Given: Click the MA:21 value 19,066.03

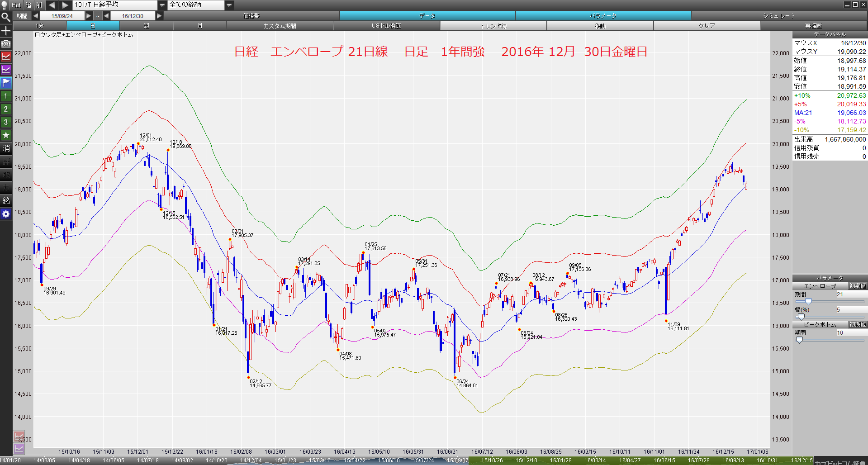Looking at the screenshot, I should coord(851,113).
